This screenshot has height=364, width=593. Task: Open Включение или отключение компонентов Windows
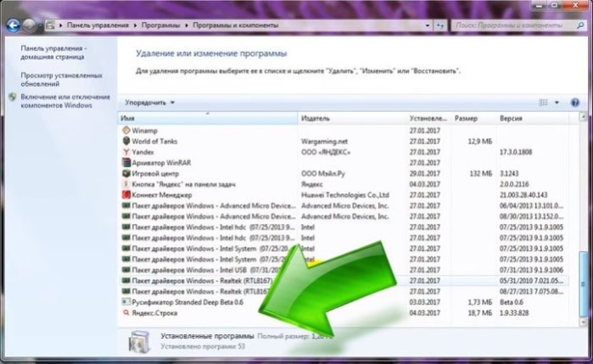[65, 101]
